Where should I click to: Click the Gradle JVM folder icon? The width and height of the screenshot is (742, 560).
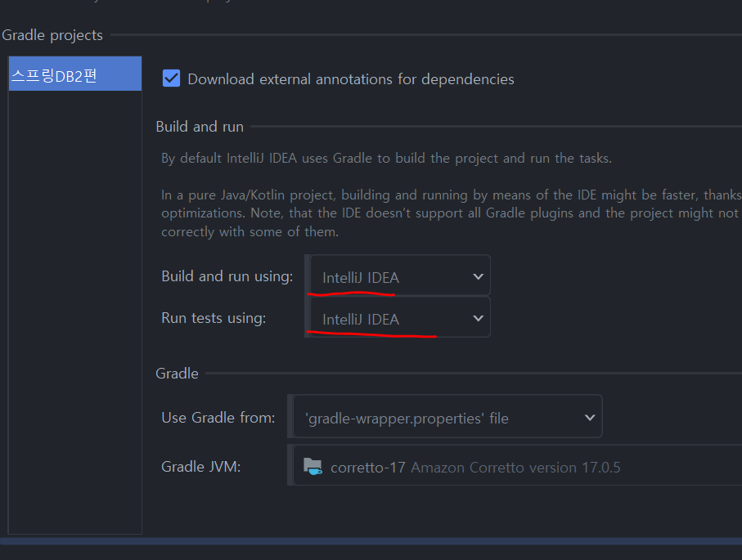[x=313, y=466]
